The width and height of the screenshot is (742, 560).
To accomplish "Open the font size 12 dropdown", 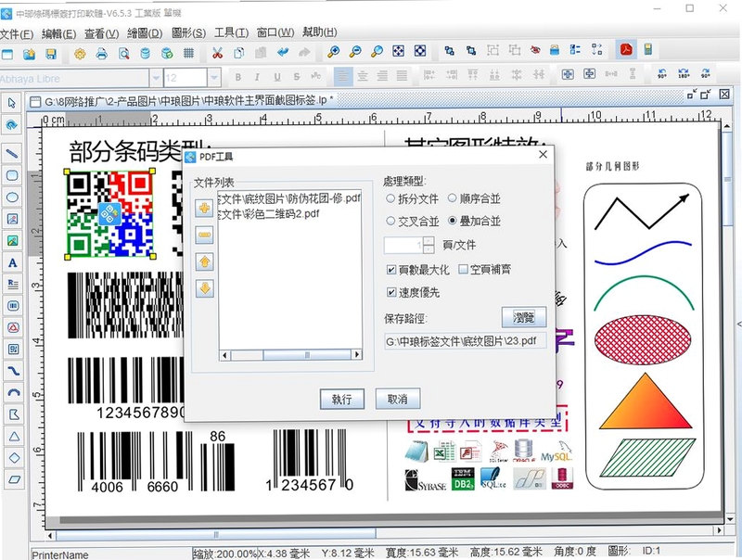I will coord(214,77).
